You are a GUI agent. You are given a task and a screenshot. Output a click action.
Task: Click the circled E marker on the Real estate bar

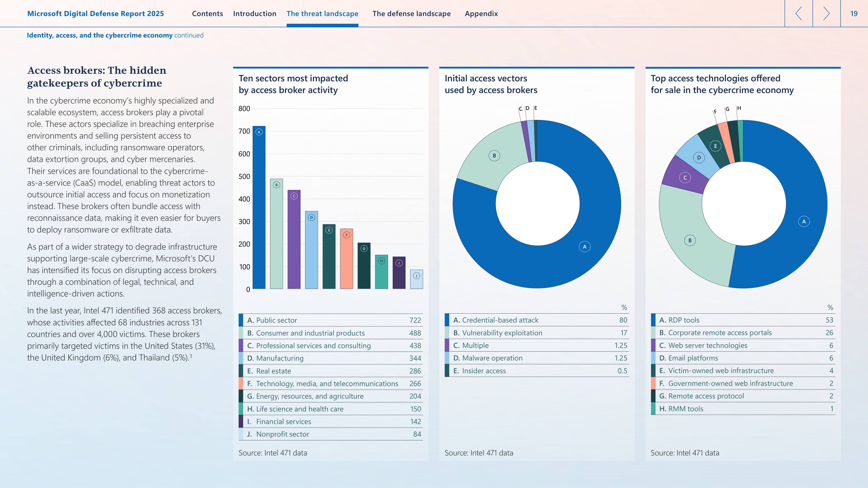coord(329,230)
